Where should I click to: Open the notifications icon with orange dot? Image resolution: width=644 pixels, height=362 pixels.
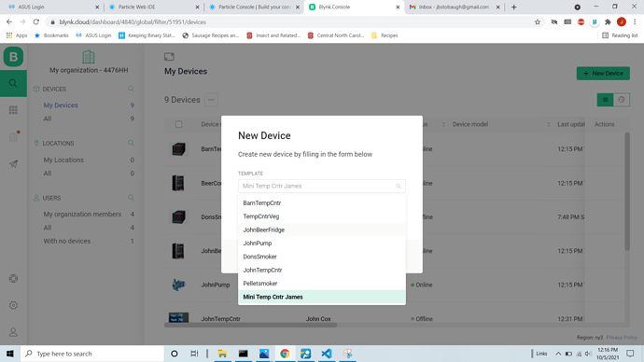13,136
